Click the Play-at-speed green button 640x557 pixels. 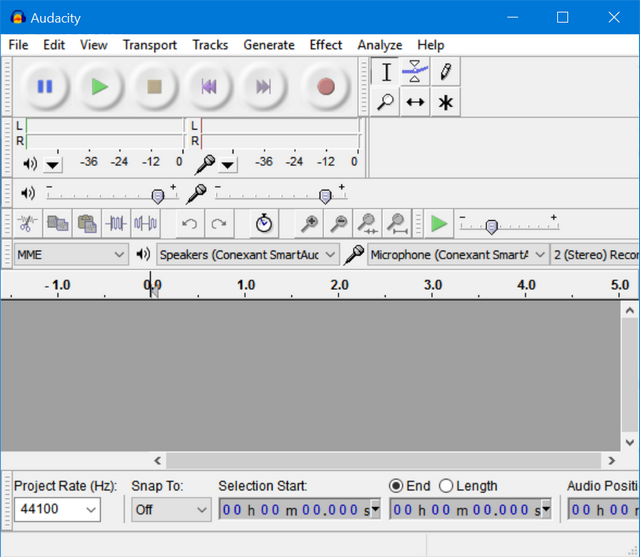point(439,224)
